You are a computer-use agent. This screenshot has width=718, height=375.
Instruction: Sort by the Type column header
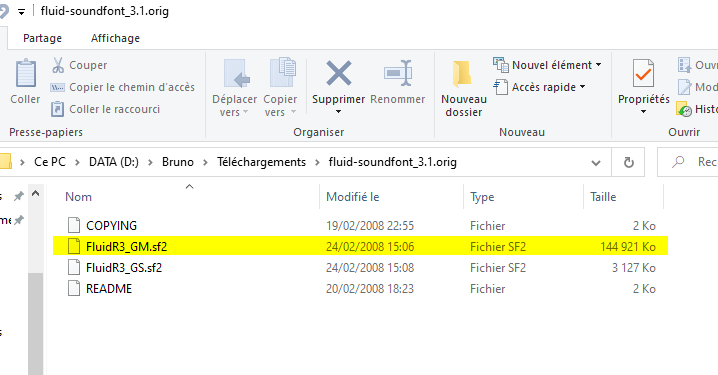482,197
